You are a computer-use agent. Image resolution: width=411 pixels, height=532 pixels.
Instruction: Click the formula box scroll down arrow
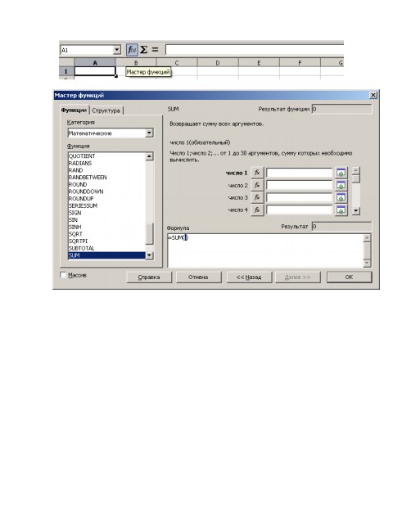coord(367,263)
